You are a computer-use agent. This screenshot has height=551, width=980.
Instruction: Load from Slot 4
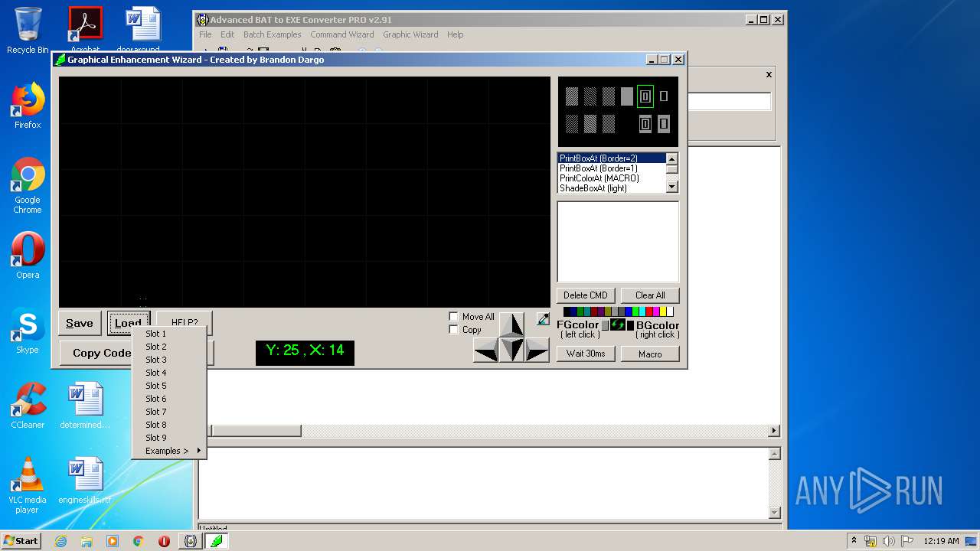pyautogui.click(x=169, y=373)
